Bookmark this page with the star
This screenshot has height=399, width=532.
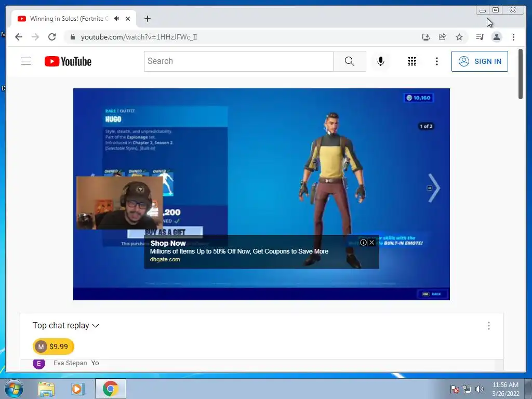click(x=459, y=37)
